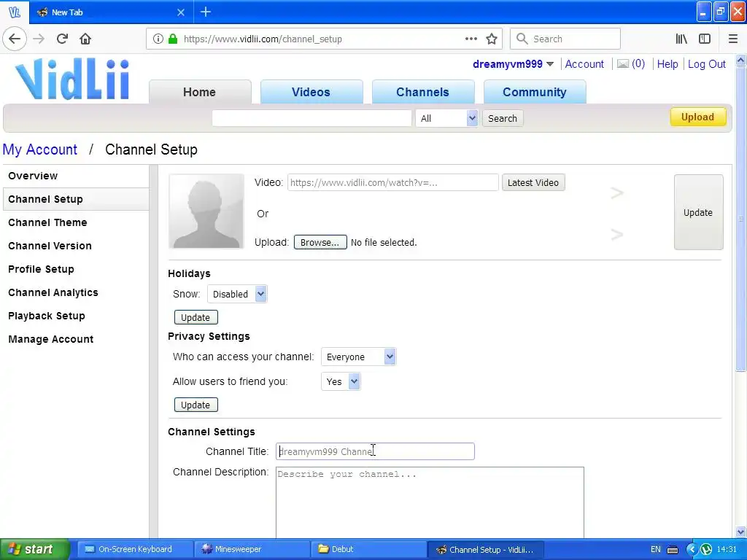Screen dimensions: 747x560
Task: Click the default avatar silhouette image
Action: (x=206, y=211)
